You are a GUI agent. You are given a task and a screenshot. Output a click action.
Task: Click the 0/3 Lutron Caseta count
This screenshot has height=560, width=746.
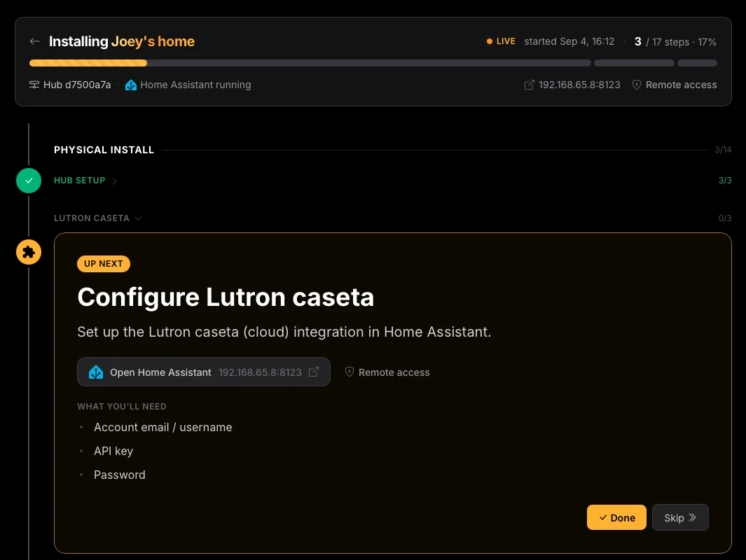coord(724,218)
